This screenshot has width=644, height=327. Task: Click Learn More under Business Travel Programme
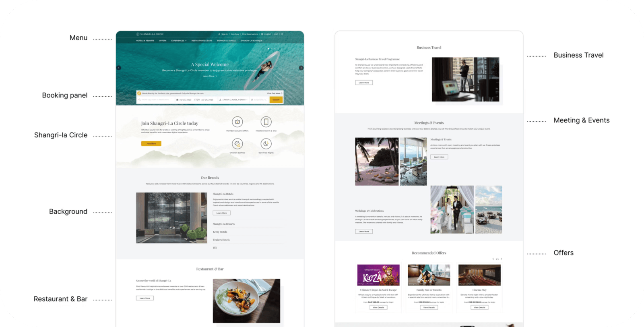click(364, 83)
